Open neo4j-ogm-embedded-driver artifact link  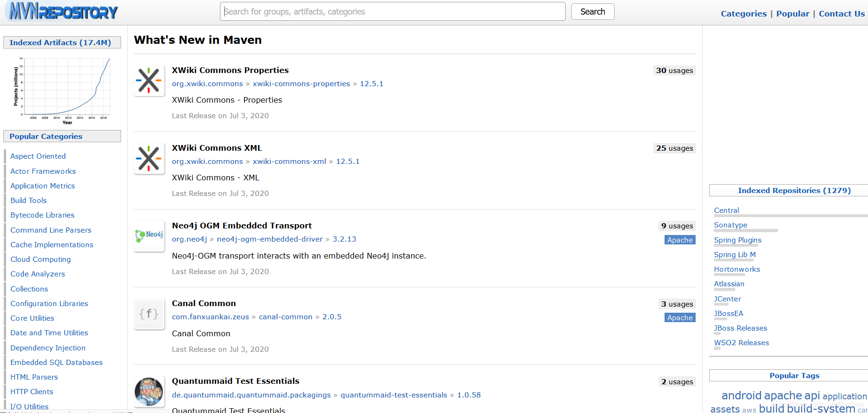click(270, 239)
